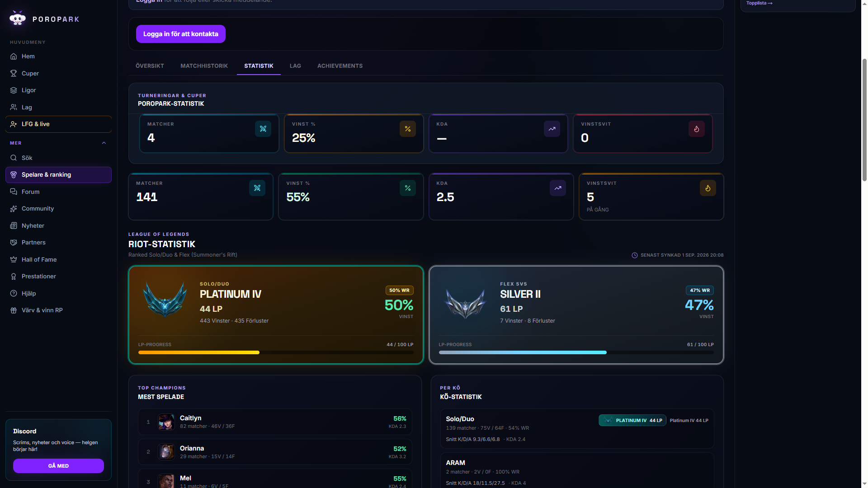868x488 pixels.
Task: Click the 'På gång' streak label
Action: (598, 210)
